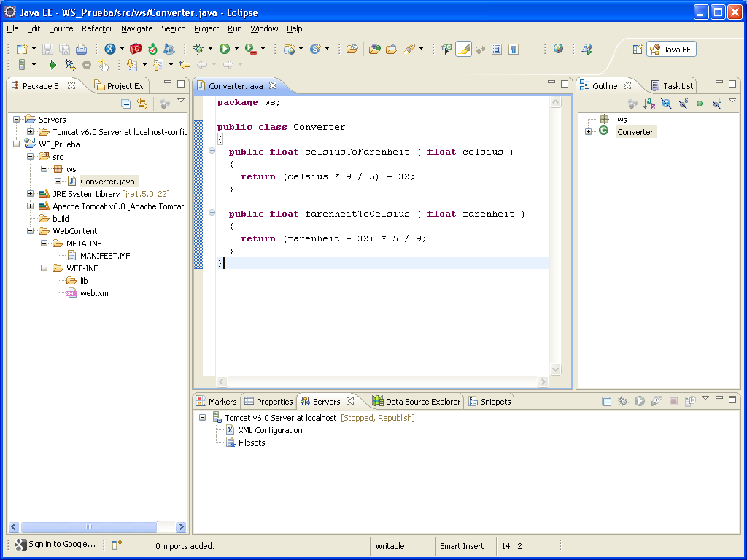Click the New wizard icon in toolbar
The width and height of the screenshot is (747, 560).
pyautogui.click(x=22, y=49)
